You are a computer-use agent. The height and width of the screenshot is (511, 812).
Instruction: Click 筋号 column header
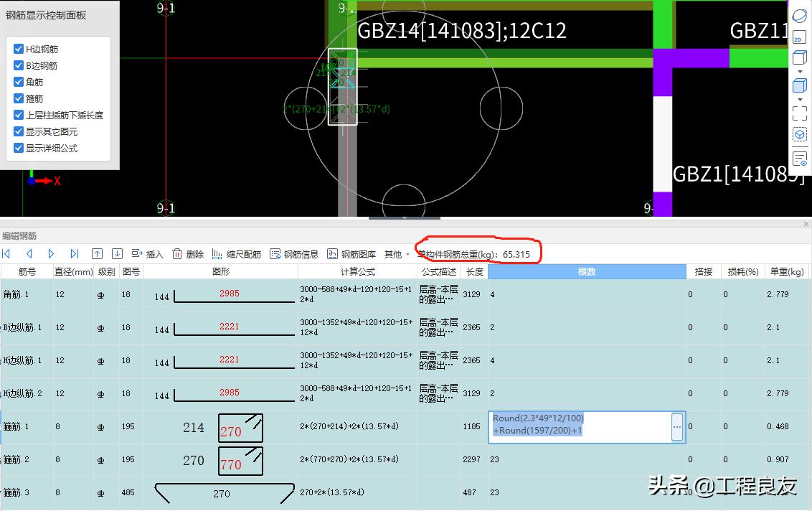pyautogui.click(x=27, y=271)
